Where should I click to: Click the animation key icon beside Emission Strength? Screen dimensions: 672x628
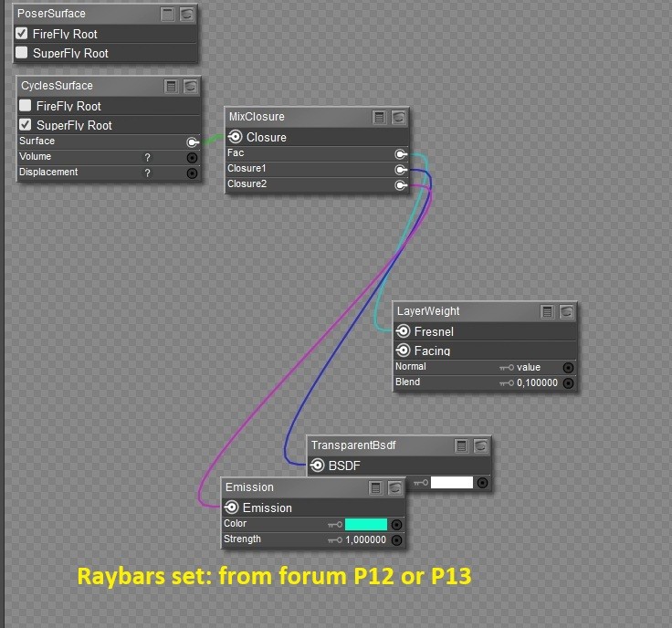[335, 540]
